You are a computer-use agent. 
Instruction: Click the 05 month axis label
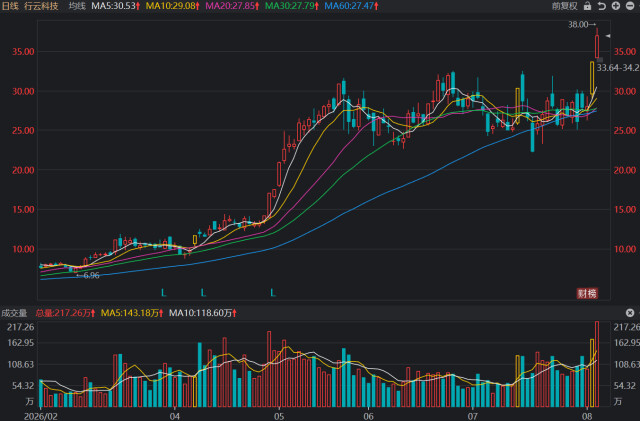coord(279,416)
